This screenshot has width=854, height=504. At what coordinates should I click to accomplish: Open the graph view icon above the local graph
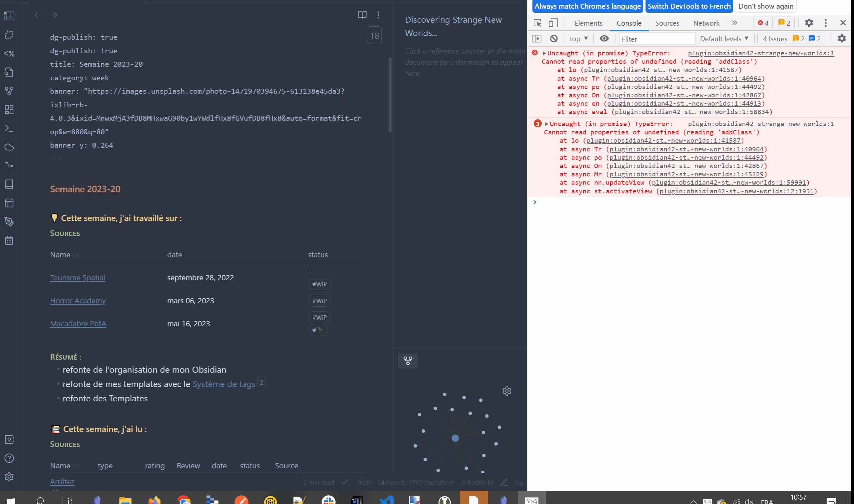(x=408, y=361)
